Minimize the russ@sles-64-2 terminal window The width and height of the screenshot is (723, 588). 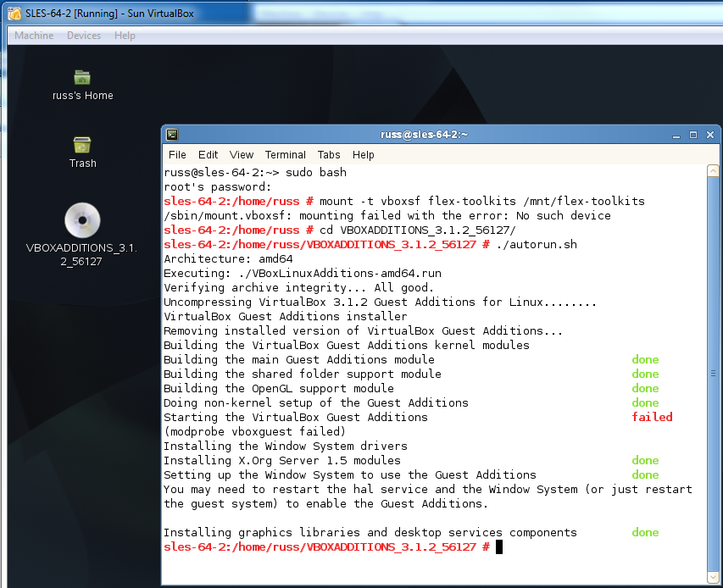pyautogui.click(x=676, y=135)
